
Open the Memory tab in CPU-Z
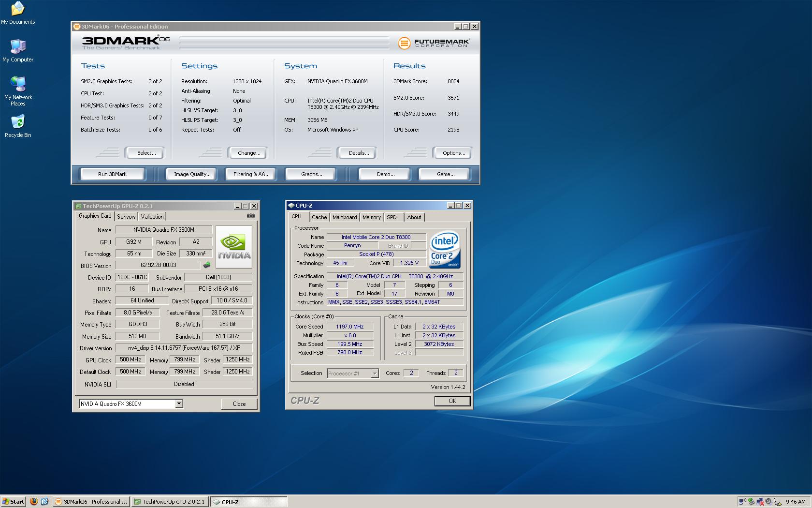pyautogui.click(x=372, y=217)
